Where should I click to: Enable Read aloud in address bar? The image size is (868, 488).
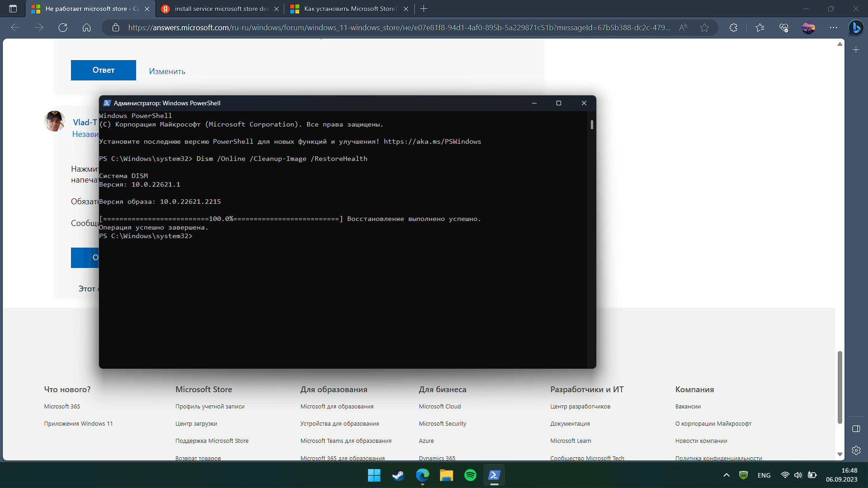(x=683, y=28)
